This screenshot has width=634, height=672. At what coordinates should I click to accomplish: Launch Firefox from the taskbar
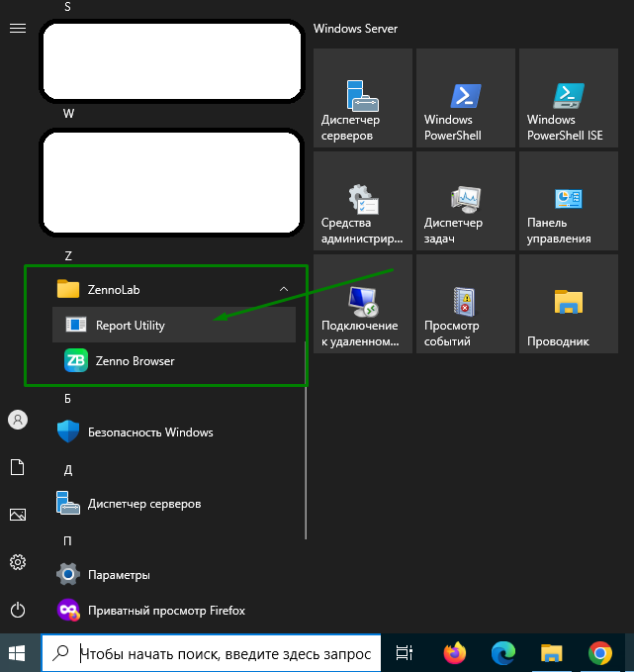[x=455, y=653]
